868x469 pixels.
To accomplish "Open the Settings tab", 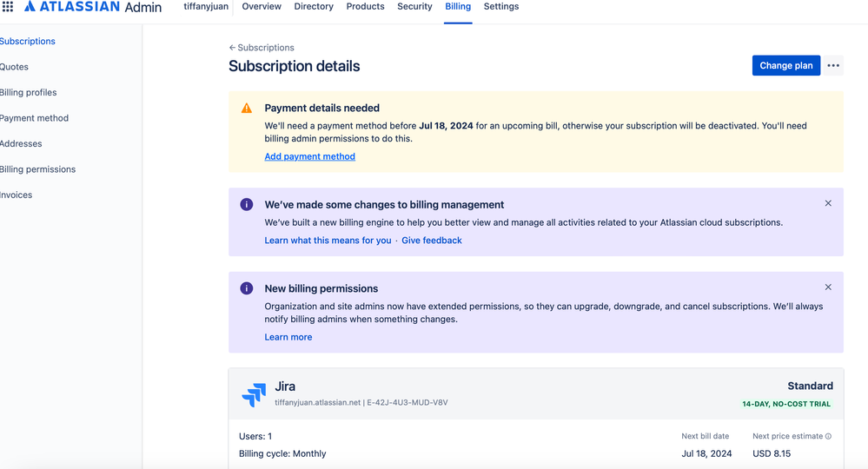I will click(501, 7).
